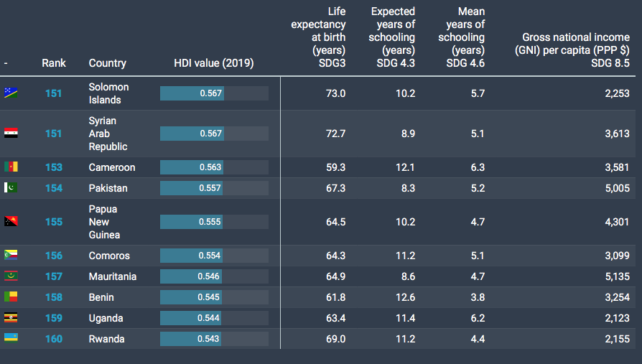This screenshot has width=642, height=364.
Task: Click the Syrian Arab Republic flag icon
Action: click(11, 134)
